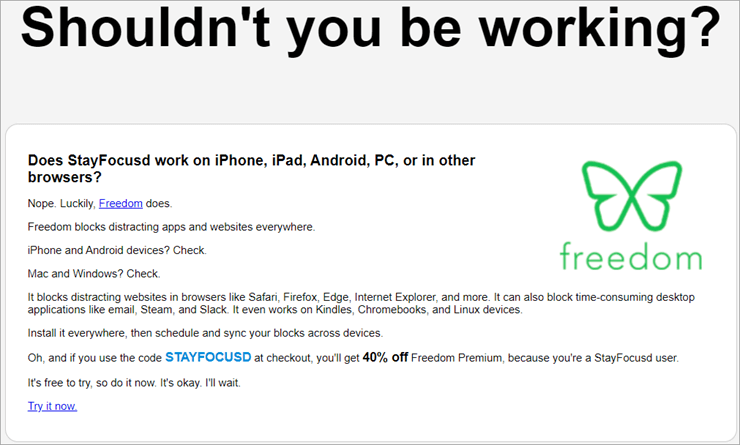Screen dimensions: 740x445
Task: Click the blue STAYFOCUSD promo code
Action: (x=208, y=357)
